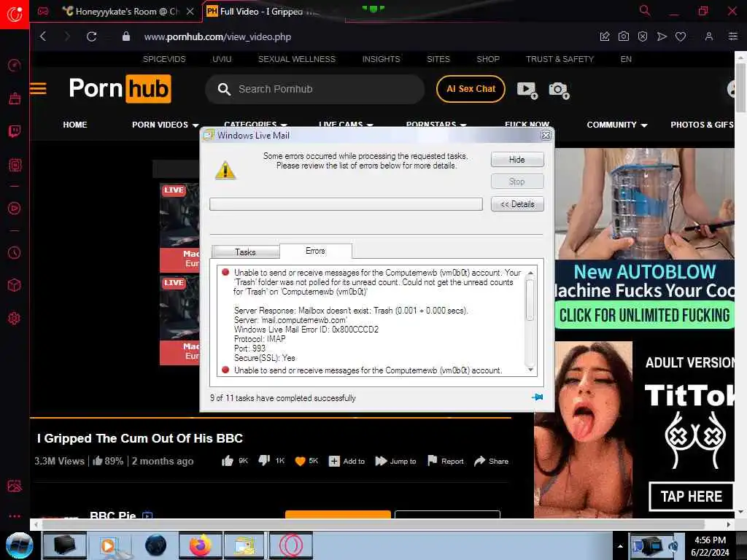Open History clock icon in the sidebar

pyautogui.click(x=15, y=252)
